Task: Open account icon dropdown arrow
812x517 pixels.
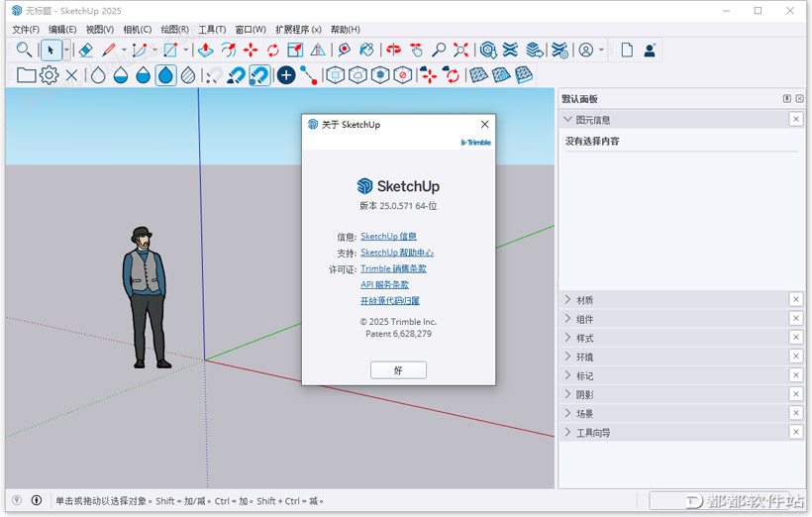Action: tap(601, 51)
